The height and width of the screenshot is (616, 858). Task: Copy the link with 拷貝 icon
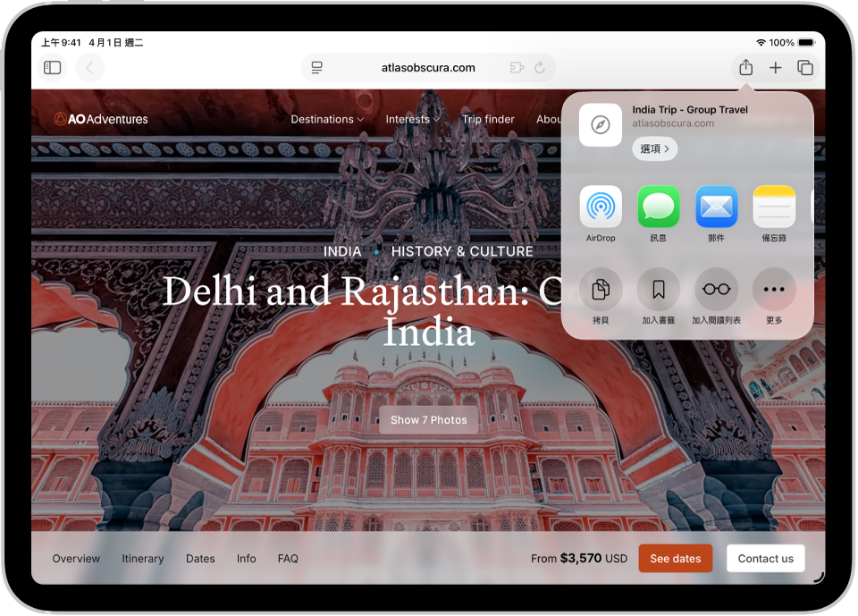coord(601,289)
